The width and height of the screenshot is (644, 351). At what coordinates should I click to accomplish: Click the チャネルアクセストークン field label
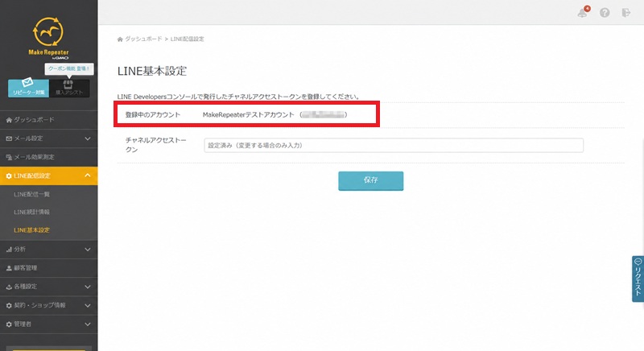155,145
